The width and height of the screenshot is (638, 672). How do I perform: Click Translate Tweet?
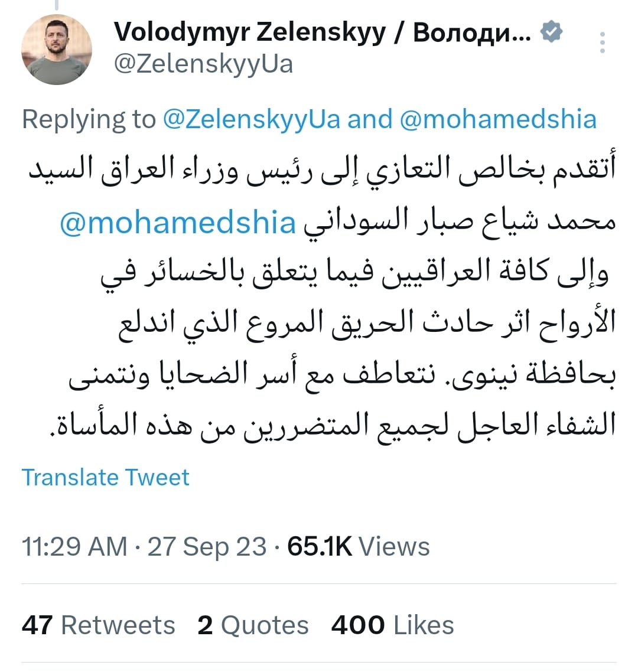[106, 477]
